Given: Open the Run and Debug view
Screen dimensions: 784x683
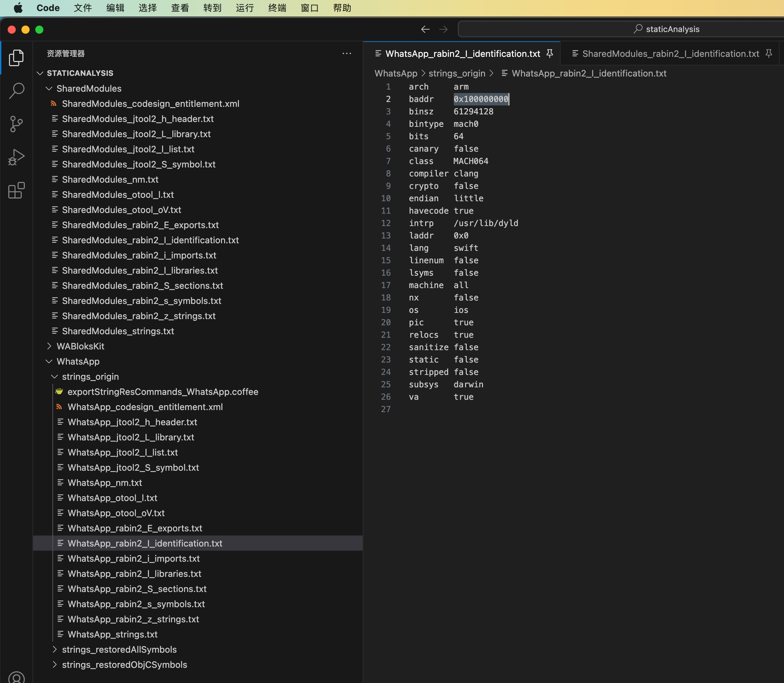Looking at the screenshot, I should tap(17, 157).
